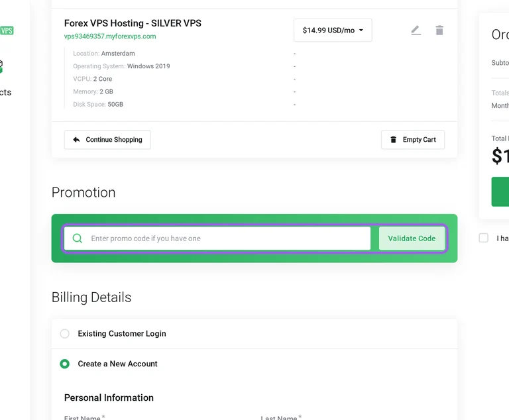Click the Memory: 2 GB detail
Screen dimensions: 509x420
(x=93, y=91)
